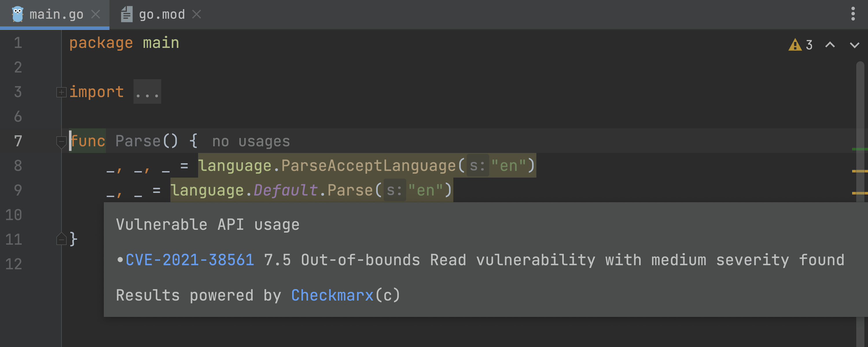
Task: Go to previous highlighted problem arrow
Action: pos(830,45)
